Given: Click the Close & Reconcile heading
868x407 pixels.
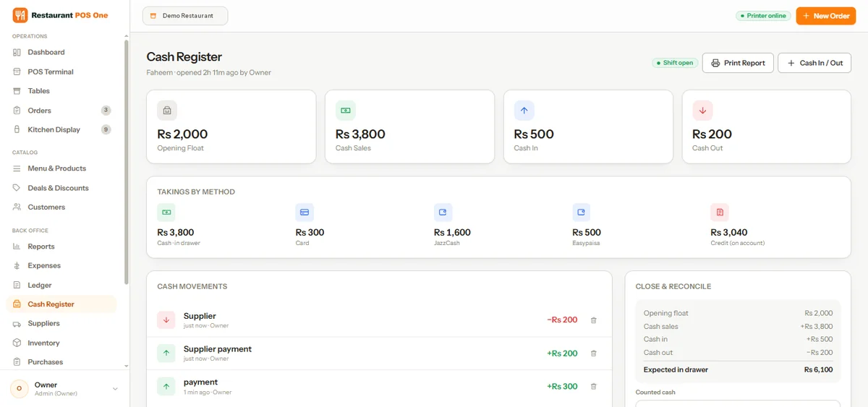Looking at the screenshot, I should point(673,286).
